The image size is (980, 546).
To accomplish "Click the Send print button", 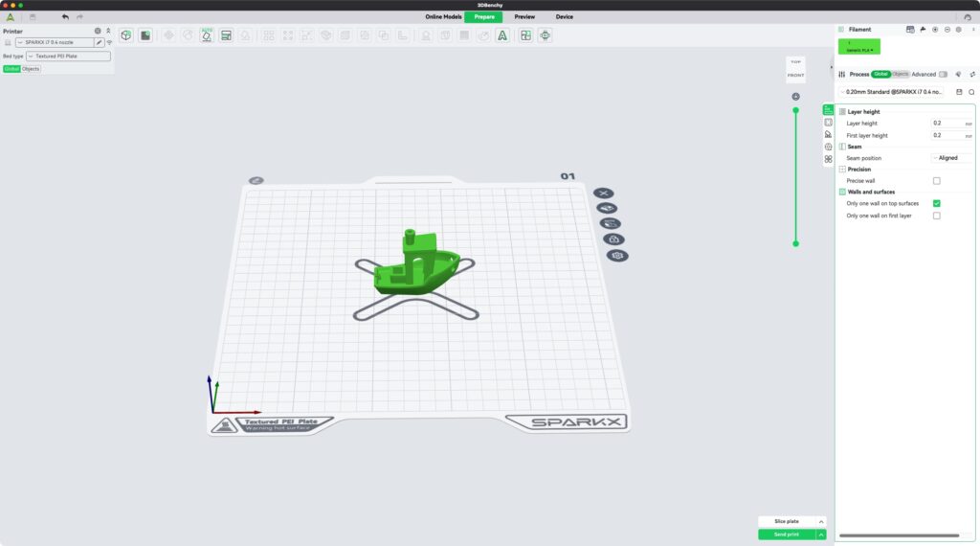I will 786,535.
